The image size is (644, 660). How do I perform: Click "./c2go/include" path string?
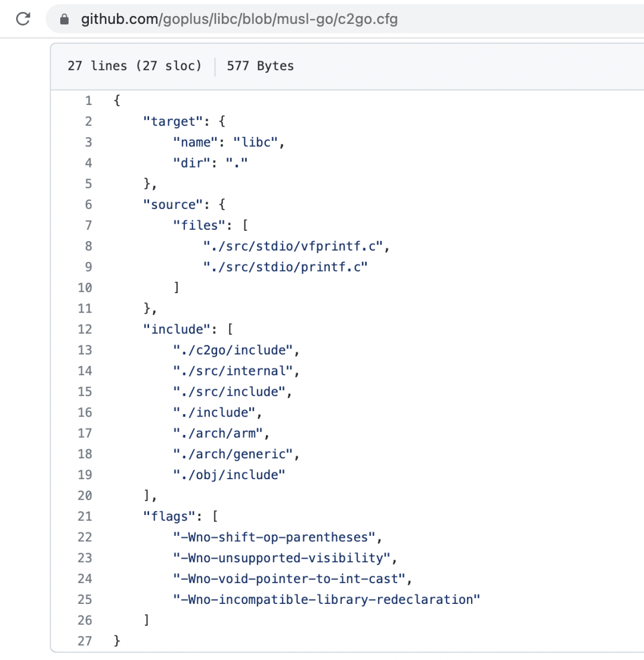click(x=233, y=350)
